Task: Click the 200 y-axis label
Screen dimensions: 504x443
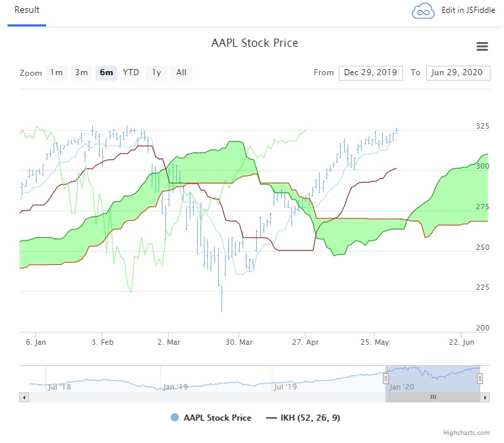Action: [x=482, y=328]
